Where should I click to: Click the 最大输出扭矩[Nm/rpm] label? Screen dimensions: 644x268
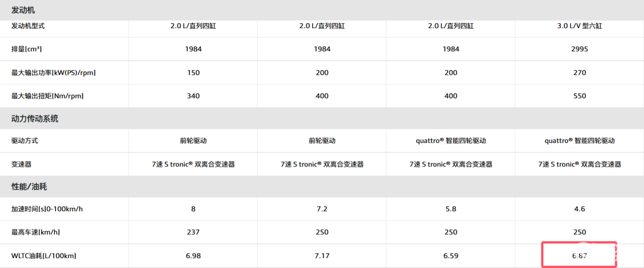(x=48, y=96)
